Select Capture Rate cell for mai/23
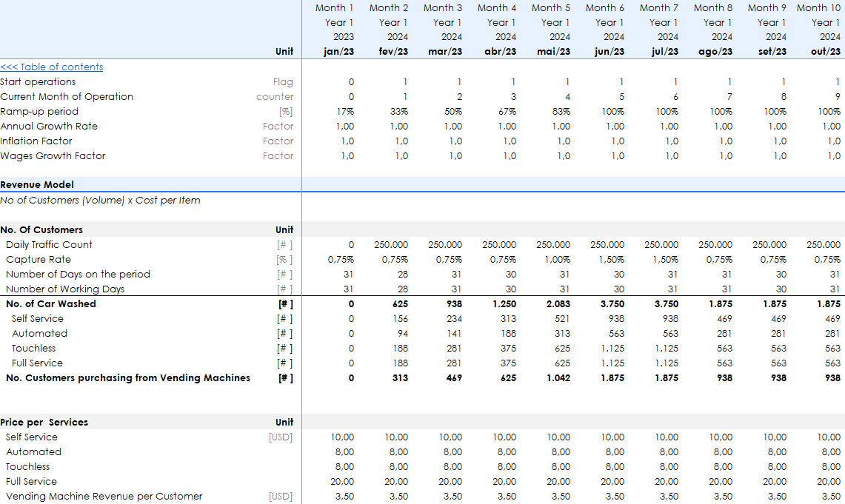Image resolution: width=845 pixels, height=504 pixels. pos(557,259)
